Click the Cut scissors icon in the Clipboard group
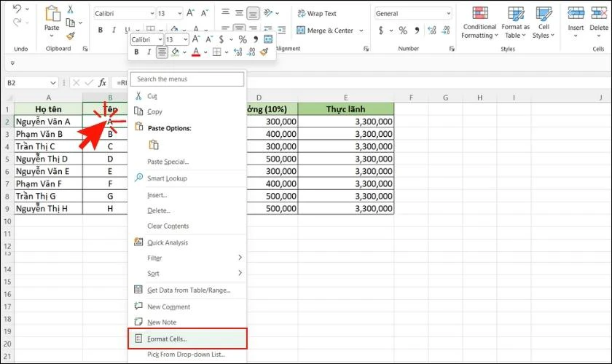This screenshot has height=364, width=612. 70,9
